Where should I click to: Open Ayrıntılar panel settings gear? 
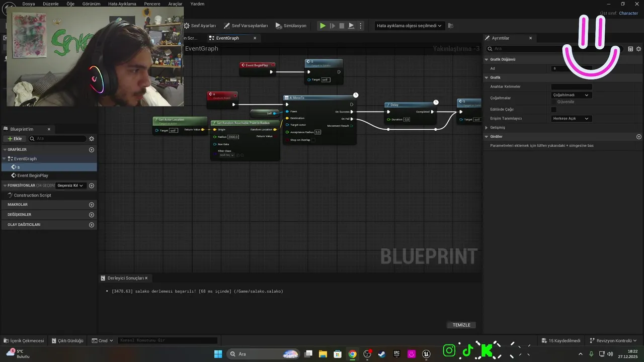click(x=639, y=49)
